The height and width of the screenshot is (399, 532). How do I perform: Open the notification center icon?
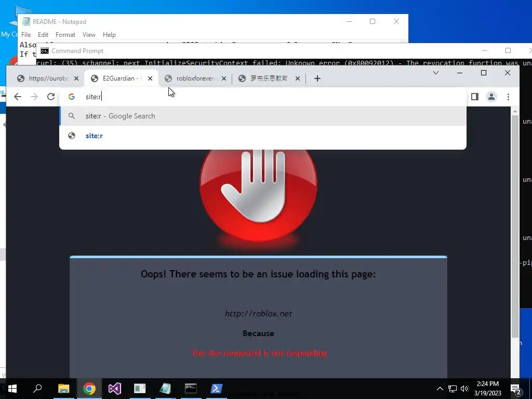pos(516,389)
